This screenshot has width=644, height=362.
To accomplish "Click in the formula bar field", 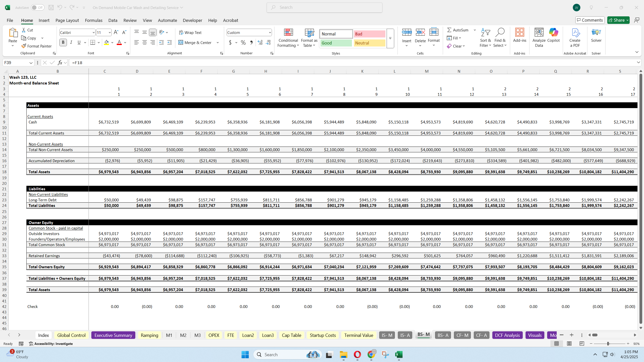I will point(352,63).
